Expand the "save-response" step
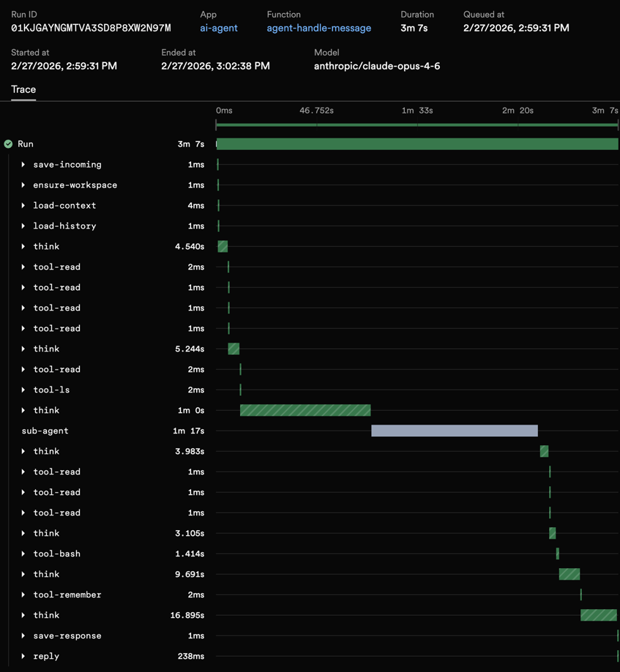This screenshot has width=620, height=672. tap(23, 635)
